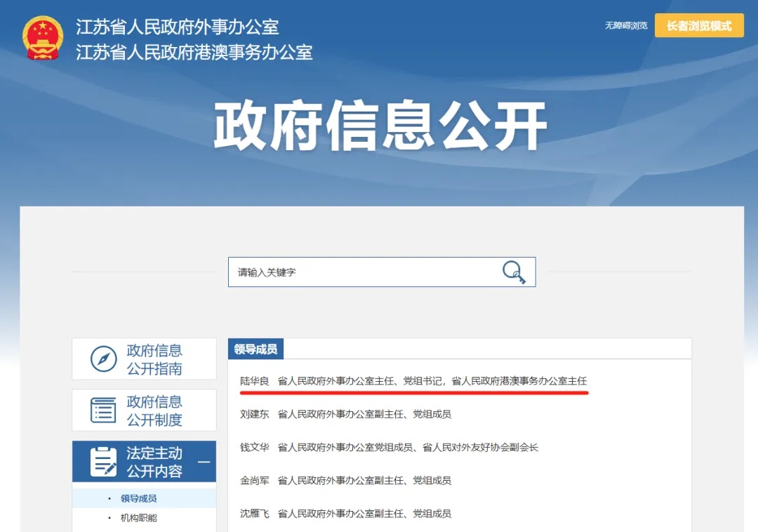Open the 政府信息公开指南 menu item

click(x=154, y=359)
